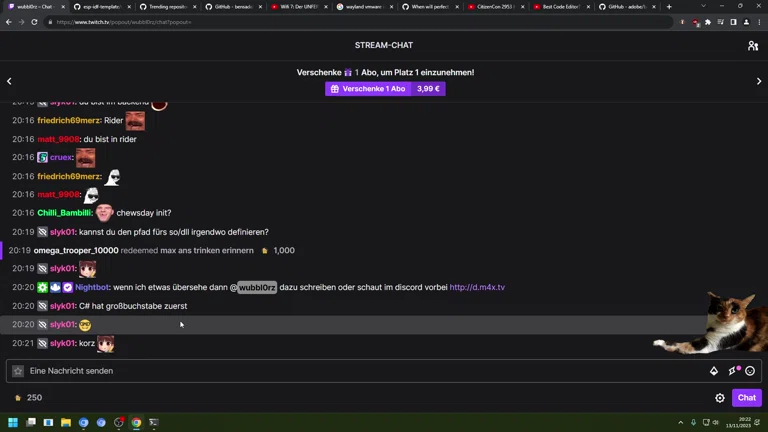Screen dimensions: 768x432
Task: Switch to the wayland vmware browser tab
Action: click(364, 7)
